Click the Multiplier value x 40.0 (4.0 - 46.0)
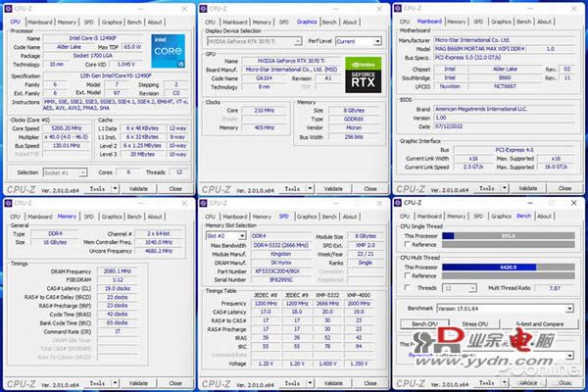Screen dimensions: 588x392 click(x=67, y=137)
